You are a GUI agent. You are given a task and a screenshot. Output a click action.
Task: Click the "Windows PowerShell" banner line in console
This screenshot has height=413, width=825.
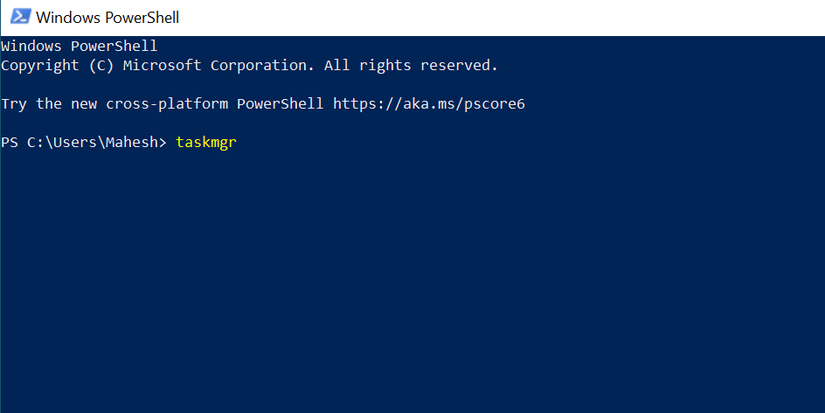click(x=80, y=46)
